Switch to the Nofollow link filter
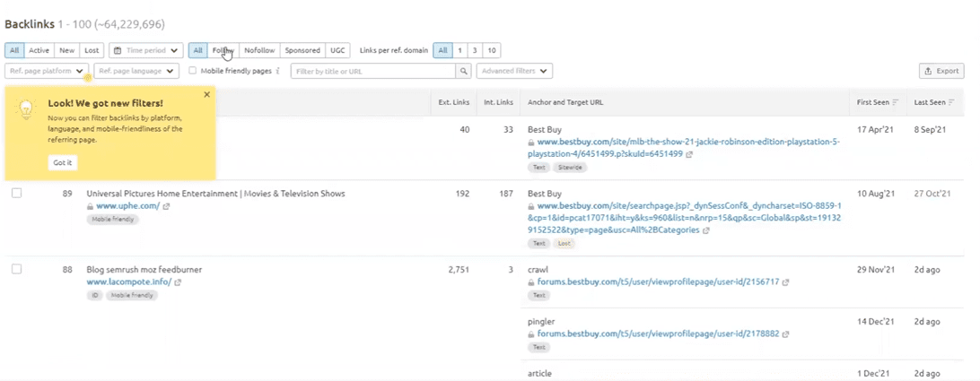The image size is (980, 381). tap(259, 51)
